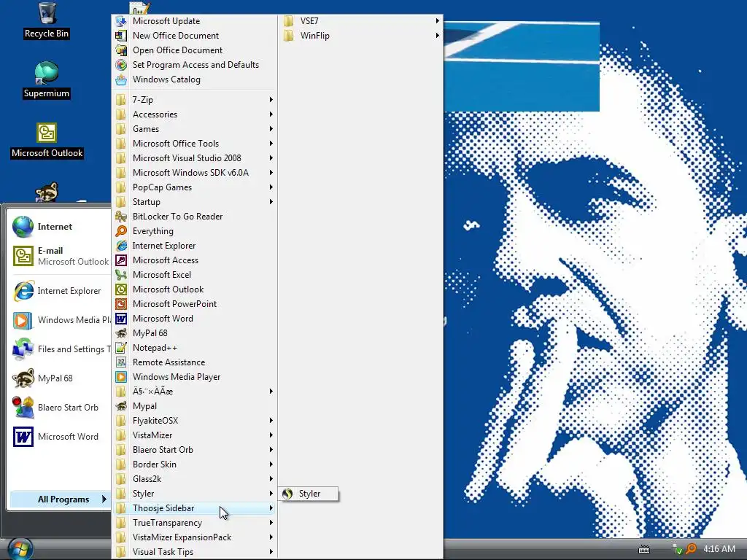The width and height of the screenshot is (747, 560).
Task: Expand the VSE7 submenu folder
Action: pyautogui.click(x=360, y=21)
